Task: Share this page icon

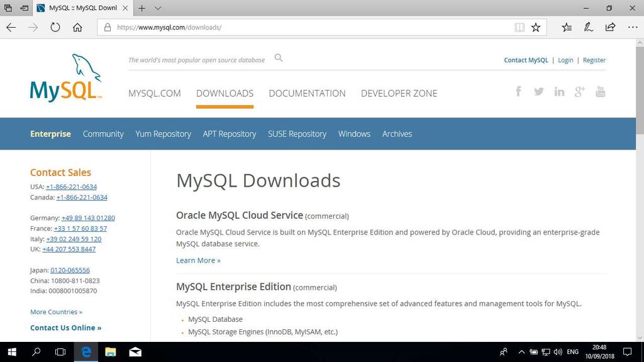Action: tap(610, 28)
